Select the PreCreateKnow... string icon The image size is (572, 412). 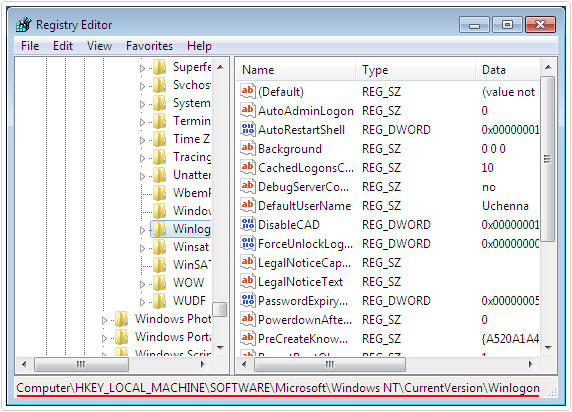(x=247, y=338)
